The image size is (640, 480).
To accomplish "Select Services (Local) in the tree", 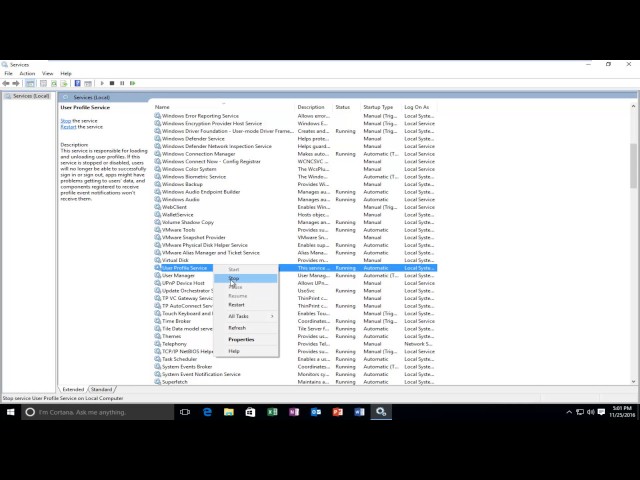I will [x=27, y=96].
